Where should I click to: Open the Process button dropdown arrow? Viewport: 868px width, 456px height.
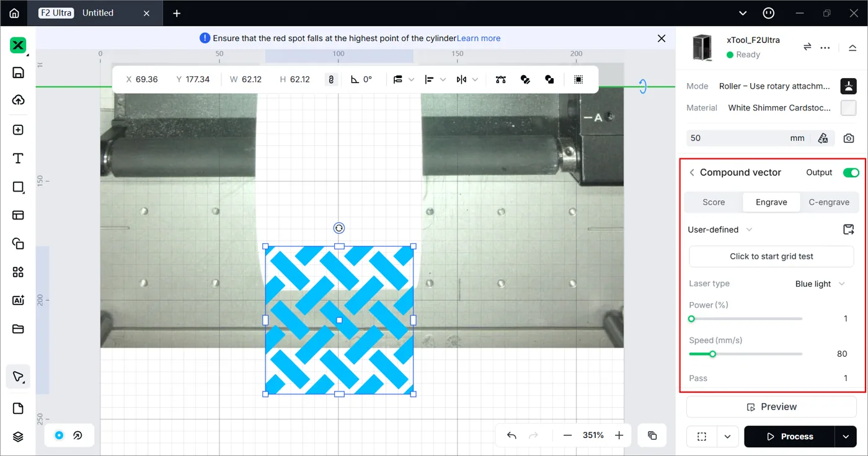point(846,437)
